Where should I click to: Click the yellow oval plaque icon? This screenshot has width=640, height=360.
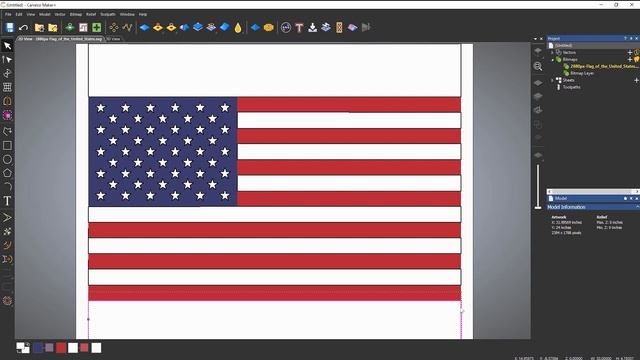pos(269,27)
